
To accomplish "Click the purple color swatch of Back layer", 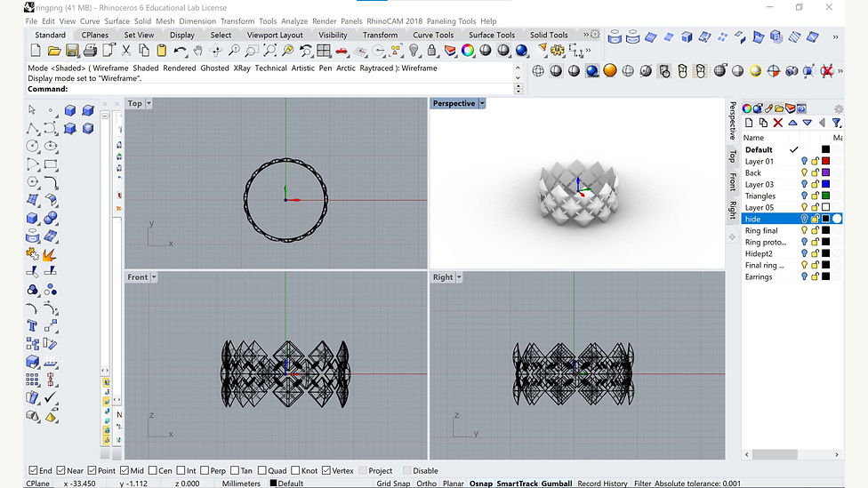I will pyautogui.click(x=825, y=172).
